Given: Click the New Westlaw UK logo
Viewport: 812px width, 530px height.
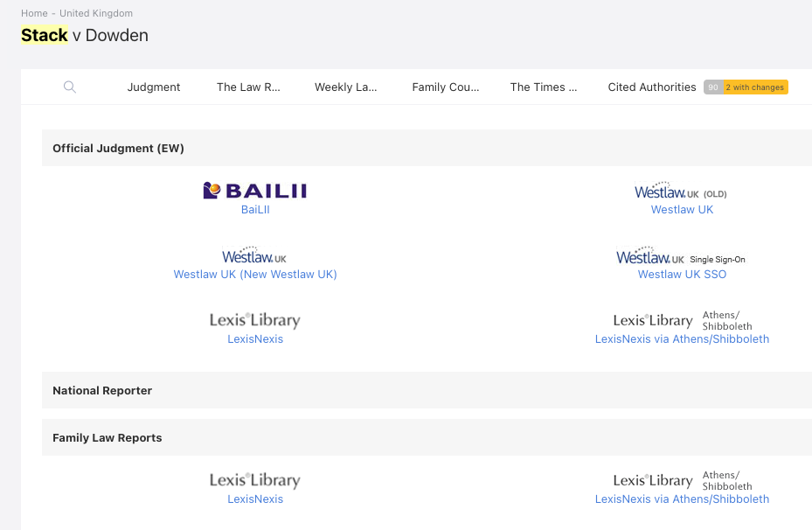Looking at the screenshot, I should click(254, 255).
